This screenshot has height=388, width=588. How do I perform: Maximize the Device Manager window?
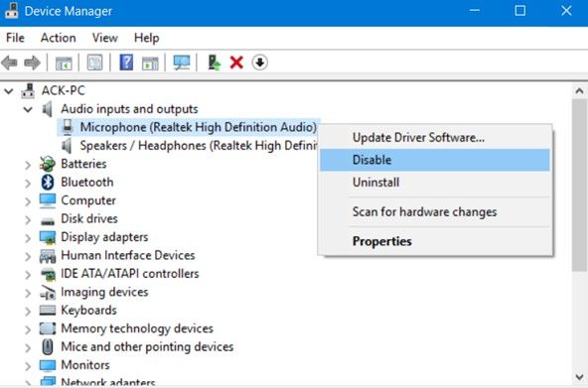[x=520, y=11]
